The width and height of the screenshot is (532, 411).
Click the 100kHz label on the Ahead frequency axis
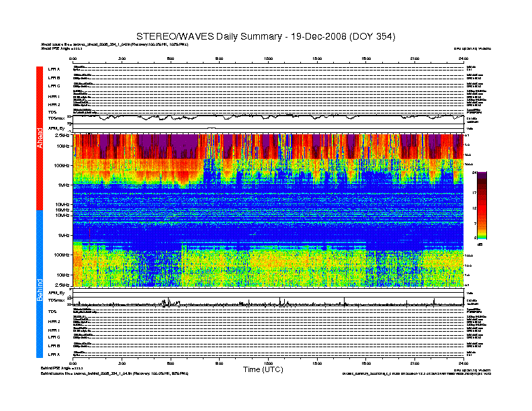click(x=62, y=165)
